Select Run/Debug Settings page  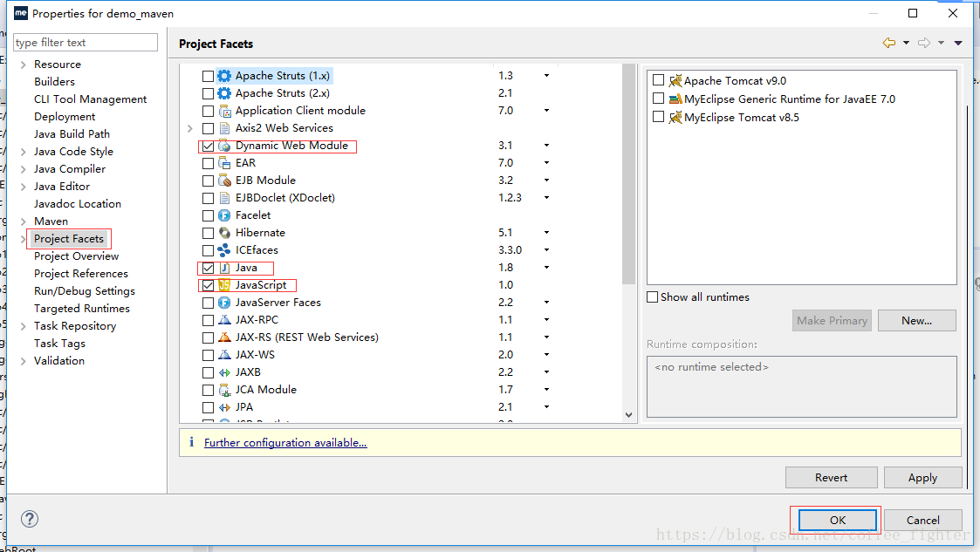click(85, 291)
